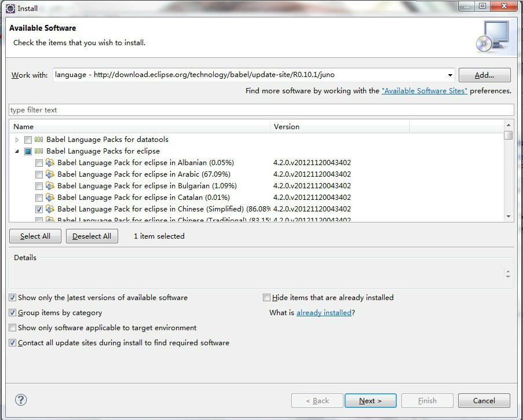This screenshot has height=420, width=523.
Task: Click the Catalan language pack feature icon
Action: click(50, 198)
